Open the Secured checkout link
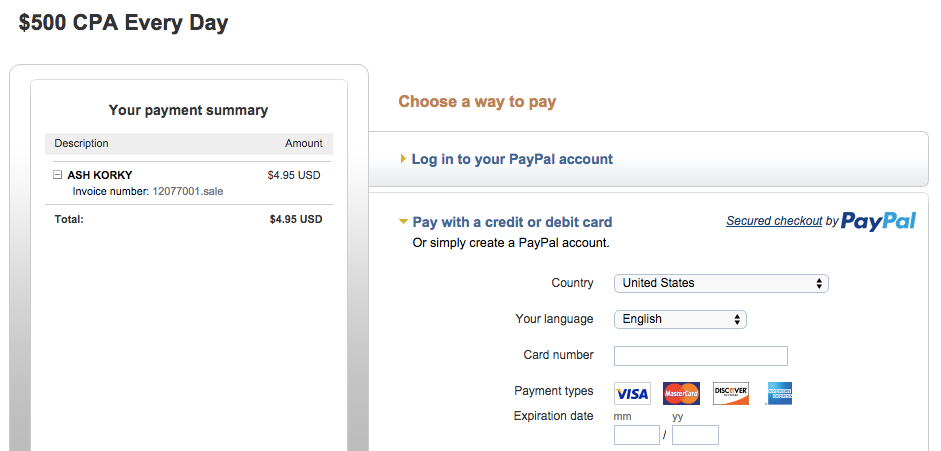 click(774, 221)
